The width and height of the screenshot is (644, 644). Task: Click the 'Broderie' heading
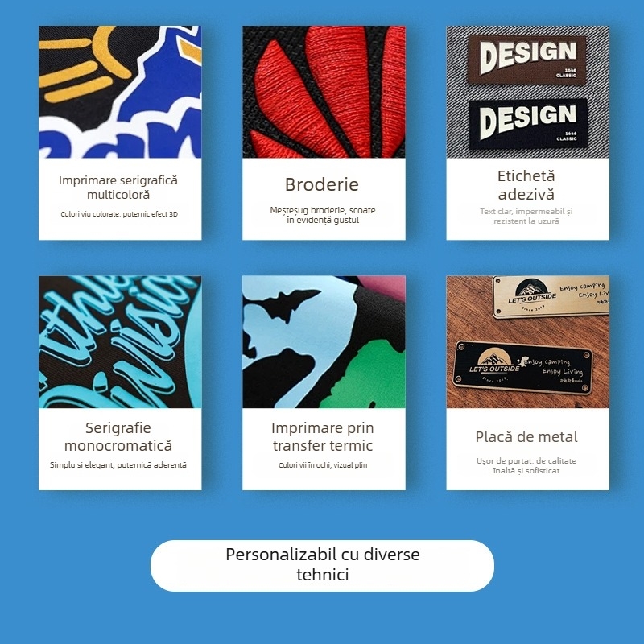coord(322,184)
